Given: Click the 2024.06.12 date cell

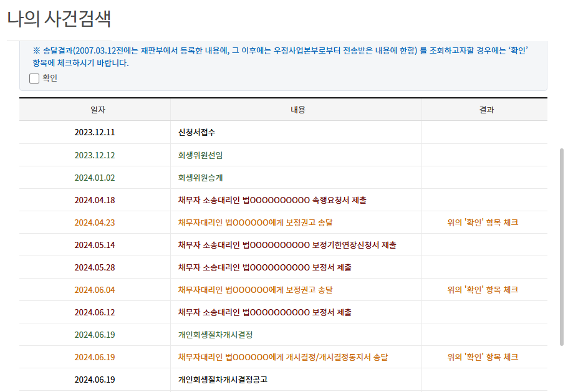Looking at the screenshot, I should [95, 312].
